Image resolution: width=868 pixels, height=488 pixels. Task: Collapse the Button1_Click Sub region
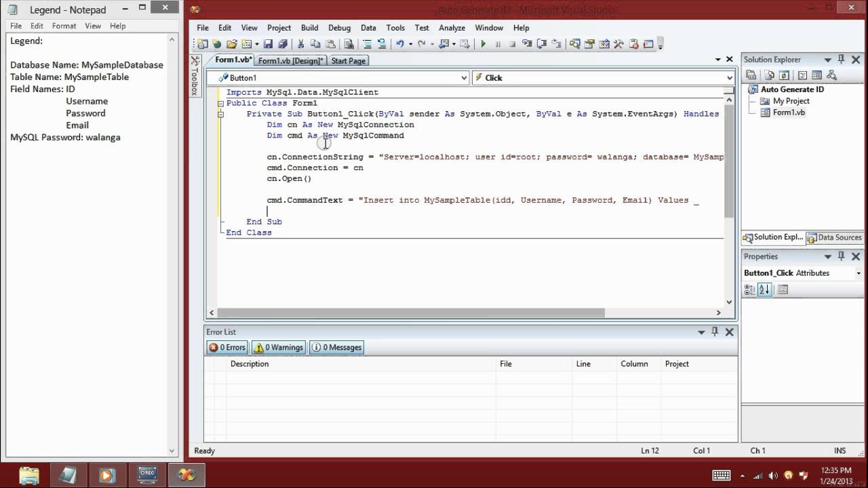[x=220, y=115]
